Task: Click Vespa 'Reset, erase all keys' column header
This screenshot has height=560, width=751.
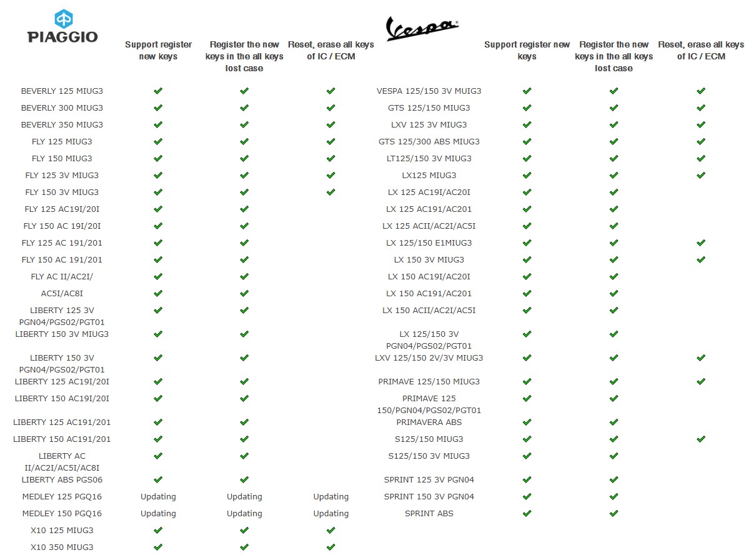Action: click(701, 51)
